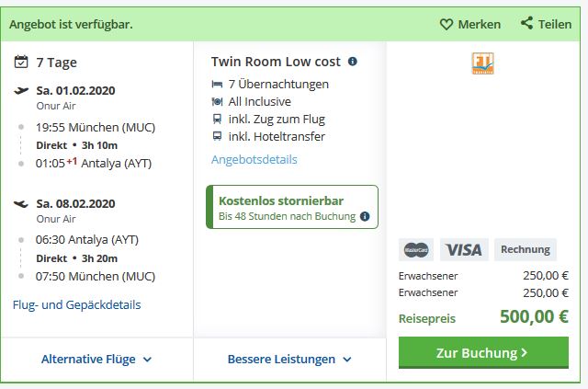Open Flug- und Gepäckdetails link
The height and width of the screenshot is (389, 588).
point(77,305)
